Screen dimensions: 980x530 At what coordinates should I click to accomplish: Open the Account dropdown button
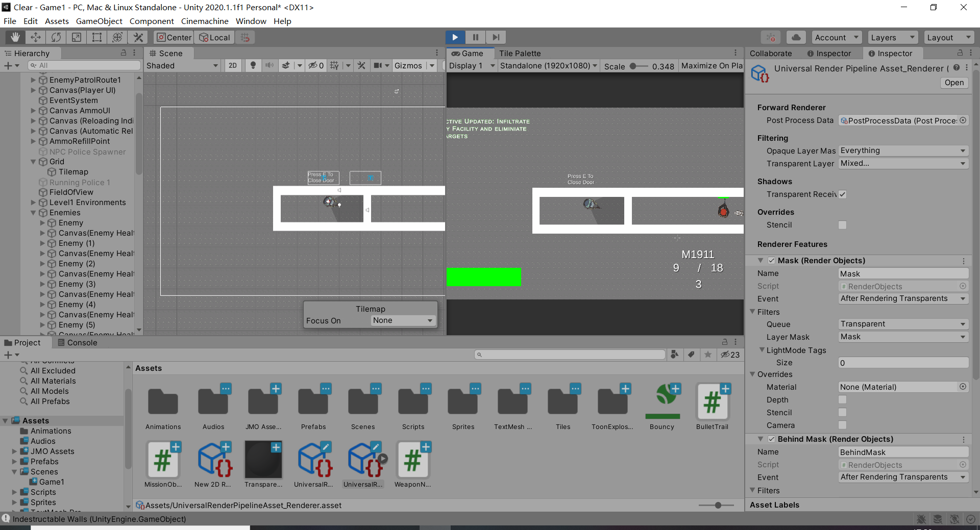tap(836, 37)
